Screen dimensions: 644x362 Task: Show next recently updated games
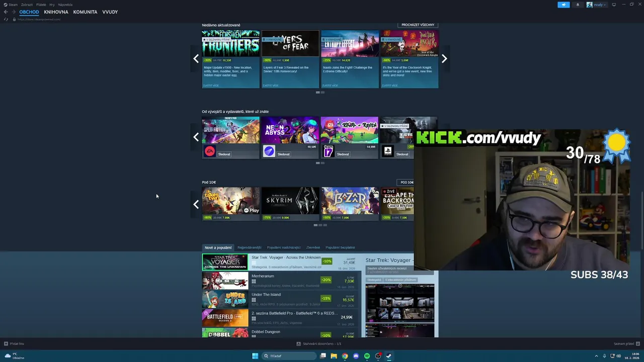[444, 59]
